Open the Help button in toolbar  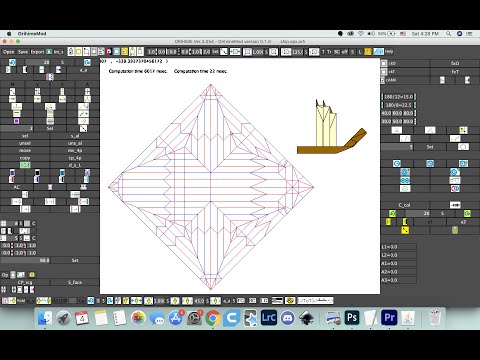389,52
